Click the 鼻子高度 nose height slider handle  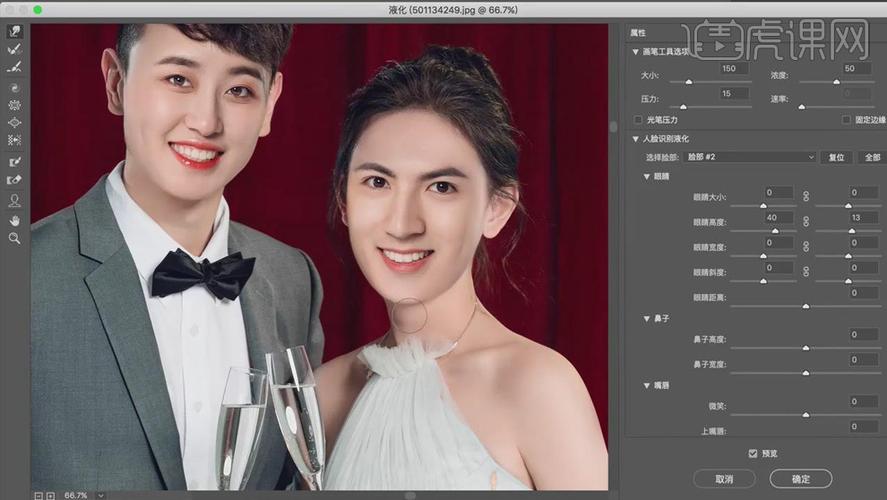tap(806, 348)
